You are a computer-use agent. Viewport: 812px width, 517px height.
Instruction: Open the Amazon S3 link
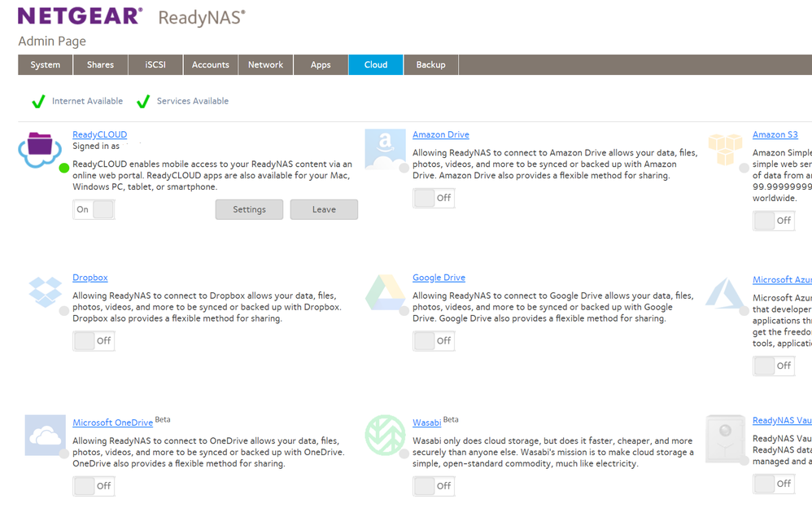click(x=775, y=134)
